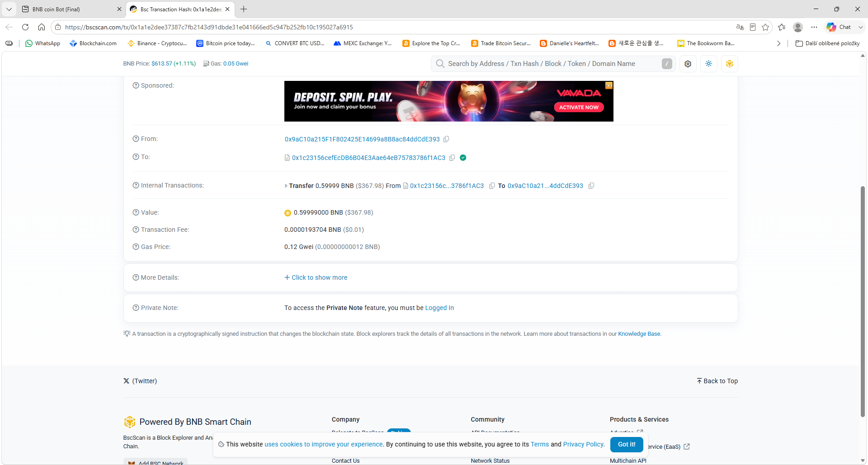The height and width of the screenshot is (465, 868).
Task: Open the Privacy Policy link in cookie banner
Action: 583,444
